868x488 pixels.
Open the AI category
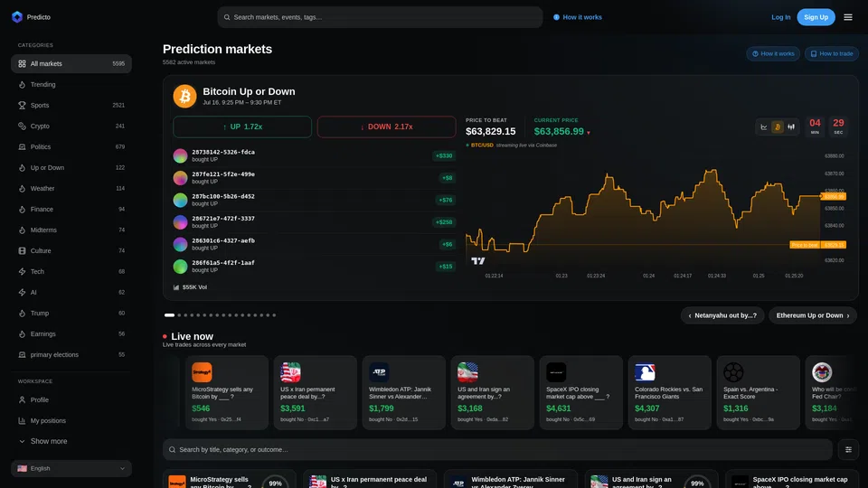pyautogui.click(x=71, y=292)
